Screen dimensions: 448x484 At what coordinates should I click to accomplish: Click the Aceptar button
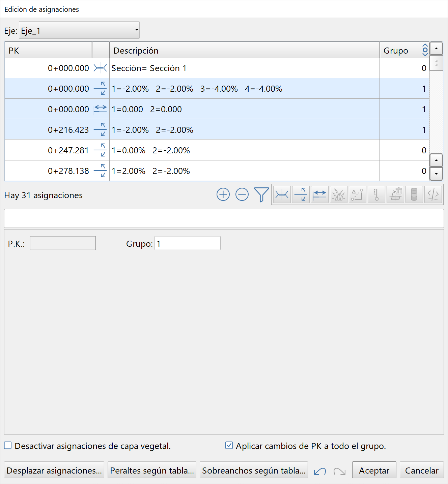(x=374, y=470)
